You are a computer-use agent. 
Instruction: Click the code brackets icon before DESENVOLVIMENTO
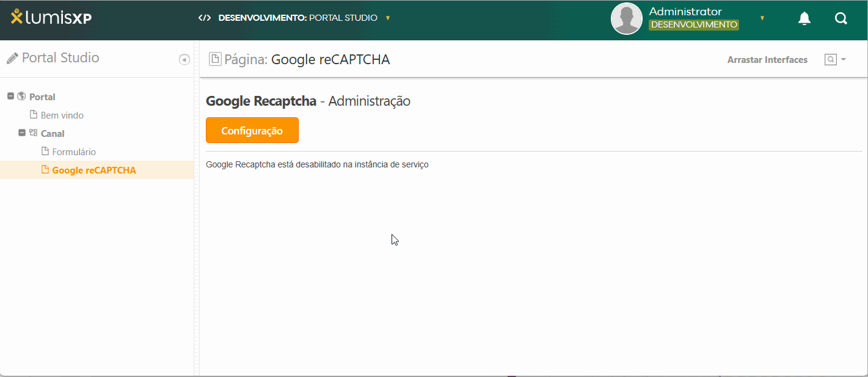(x=205, y=18)
